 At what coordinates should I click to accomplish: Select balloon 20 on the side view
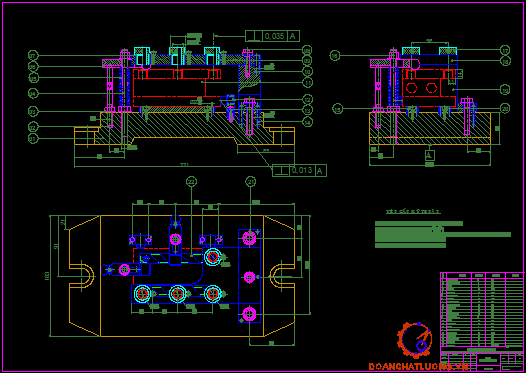(x=505, y=108)
